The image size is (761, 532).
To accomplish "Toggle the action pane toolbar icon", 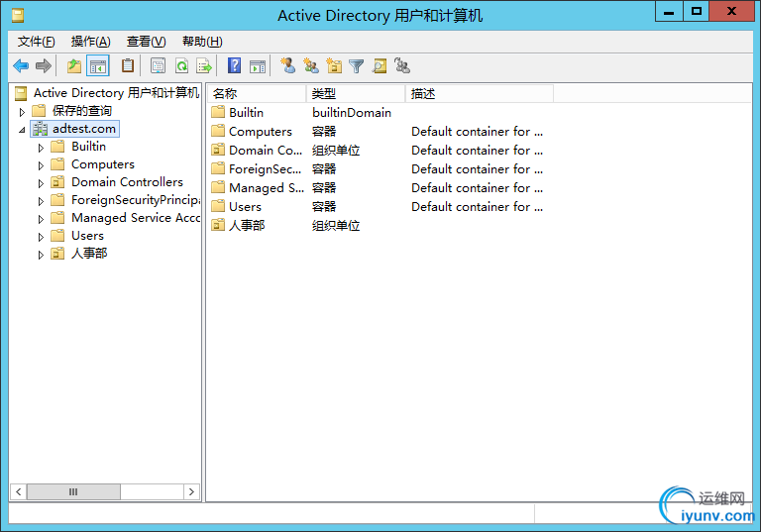I will (x=258, y=66).
